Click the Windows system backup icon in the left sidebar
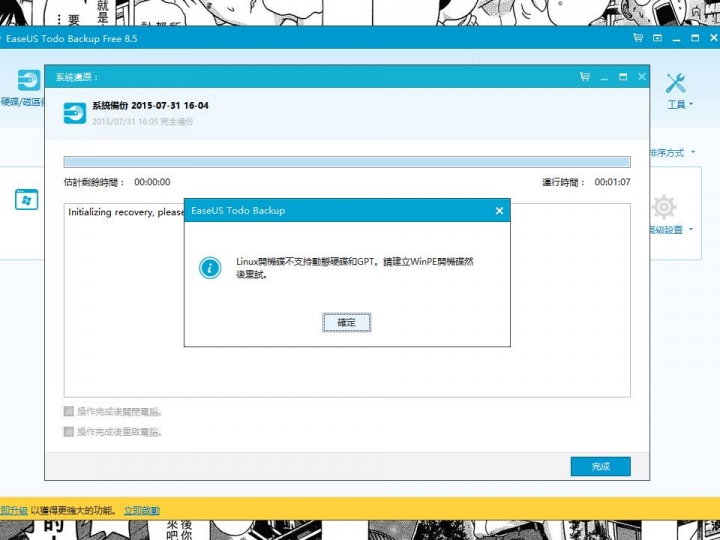The height and width of the screenshot is (540, 720). coord(27,200)
